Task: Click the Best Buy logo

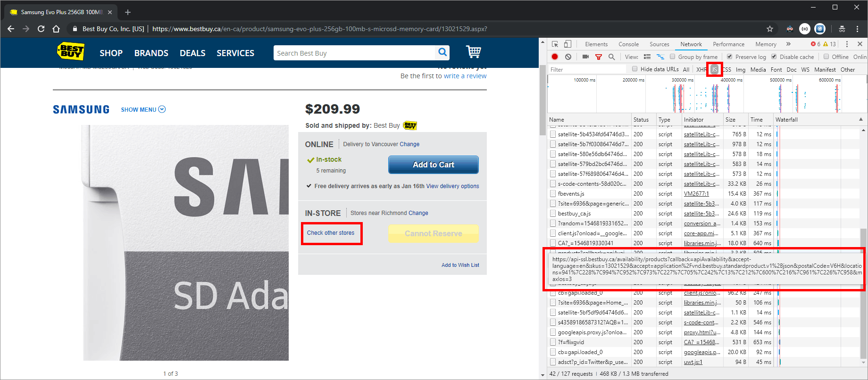Action: 70,51
